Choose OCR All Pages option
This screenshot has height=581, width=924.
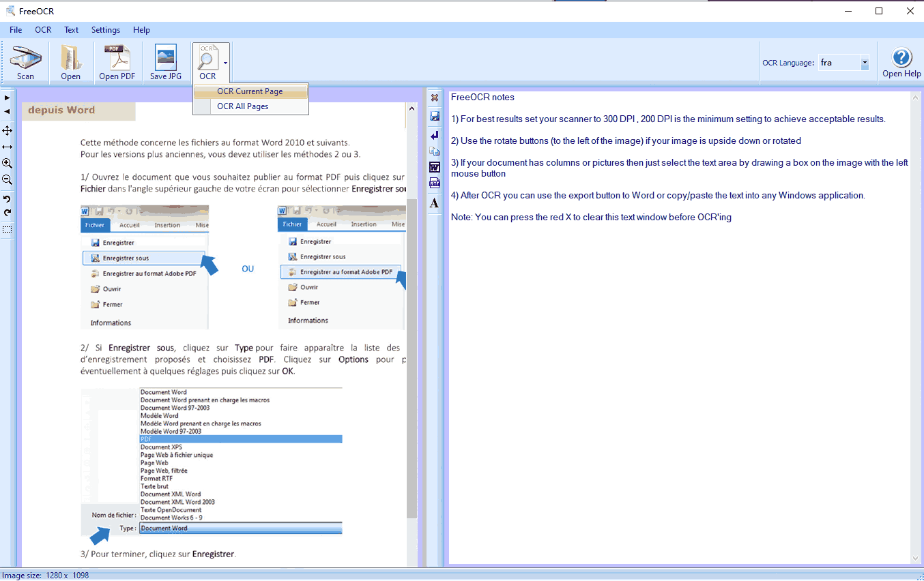[250, 106]
